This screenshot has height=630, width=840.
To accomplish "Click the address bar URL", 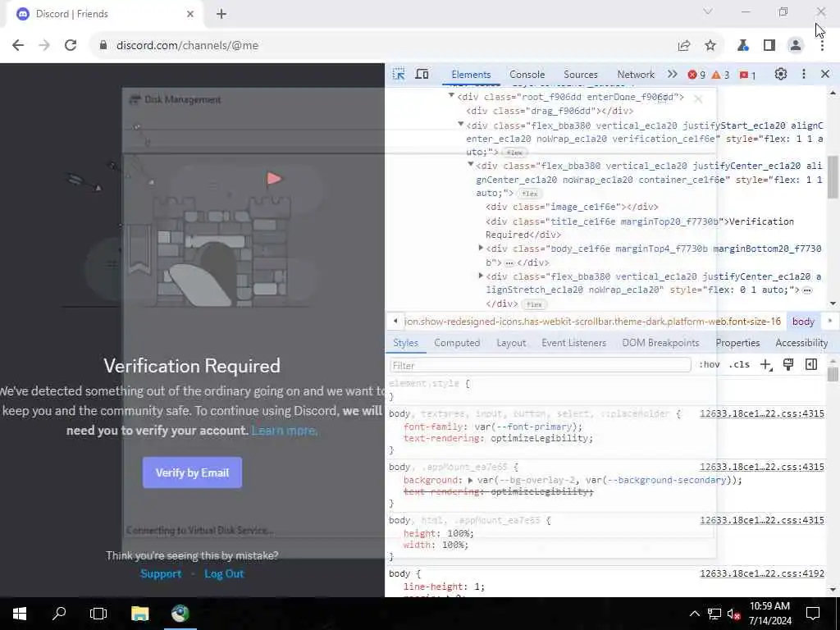I will (x=188, y=46).
